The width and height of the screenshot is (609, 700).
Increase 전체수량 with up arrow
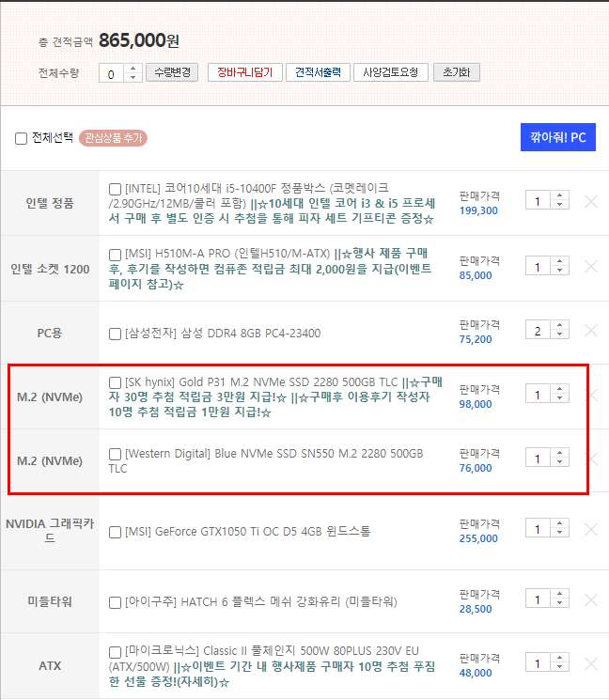click(x=133, y=69)
